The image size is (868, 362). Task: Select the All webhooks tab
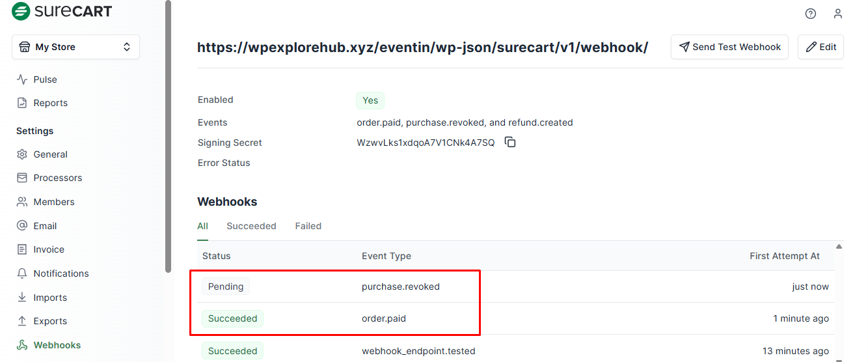(x=202, y=226)
